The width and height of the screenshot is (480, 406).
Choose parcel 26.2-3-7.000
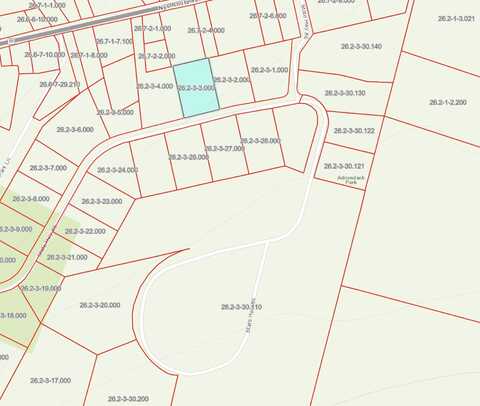(48, 168)
